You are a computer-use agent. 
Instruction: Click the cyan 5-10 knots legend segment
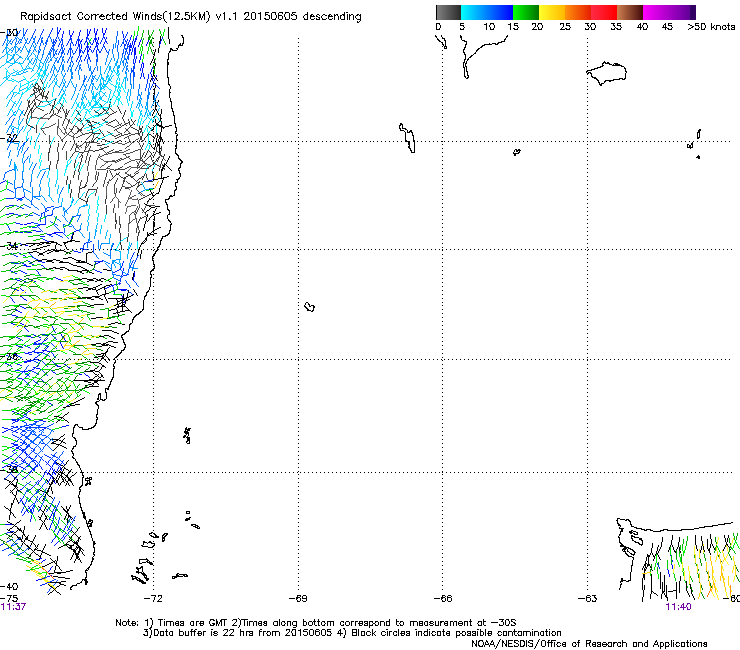tap(474, 12)
